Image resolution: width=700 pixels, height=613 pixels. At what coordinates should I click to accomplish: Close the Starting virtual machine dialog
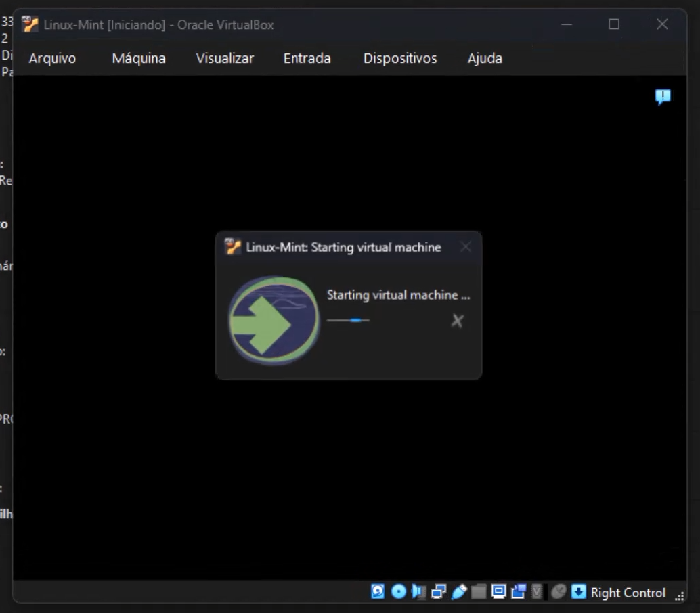tap(466, 247)
